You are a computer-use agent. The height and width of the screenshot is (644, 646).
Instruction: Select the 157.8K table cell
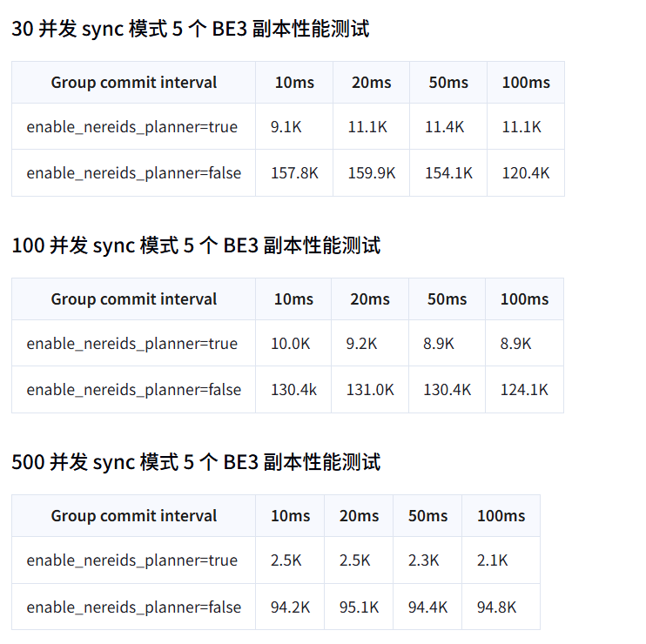click(x=294, y=173)
